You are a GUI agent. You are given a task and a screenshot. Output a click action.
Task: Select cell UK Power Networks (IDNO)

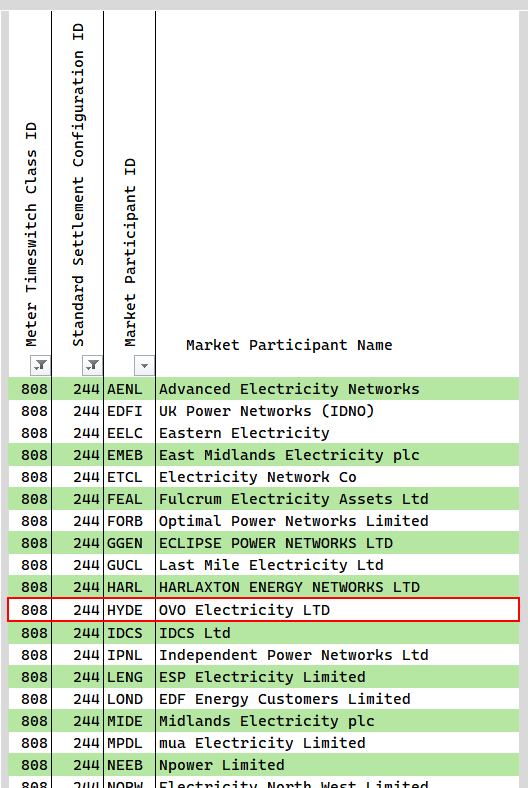[337, 411]
